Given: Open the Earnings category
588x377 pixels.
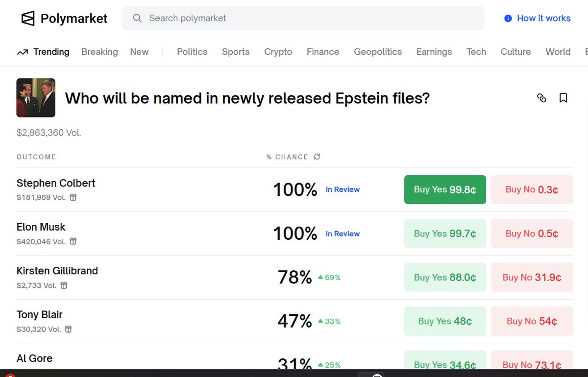Looking at the screenshot, I should point(434,52).
